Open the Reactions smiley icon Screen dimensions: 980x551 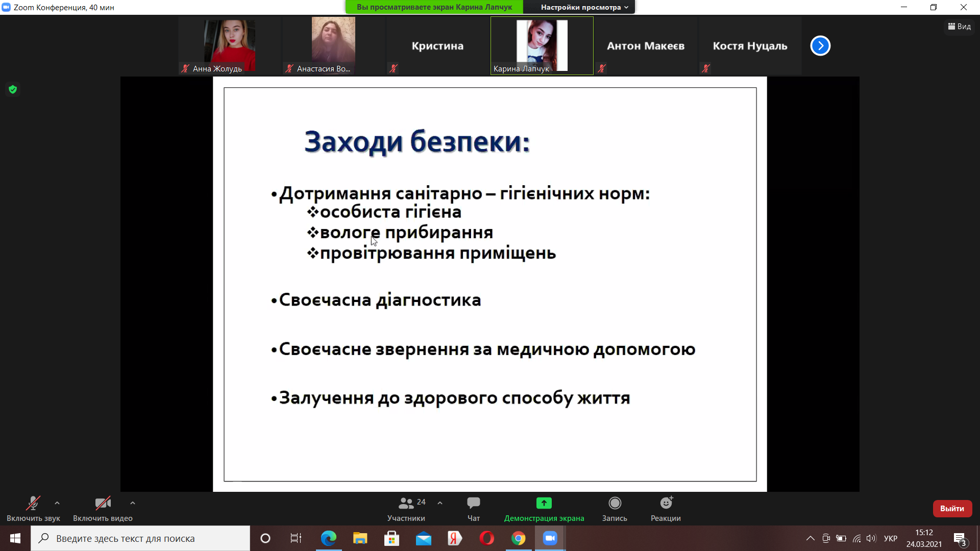click(x=666, y=504)
